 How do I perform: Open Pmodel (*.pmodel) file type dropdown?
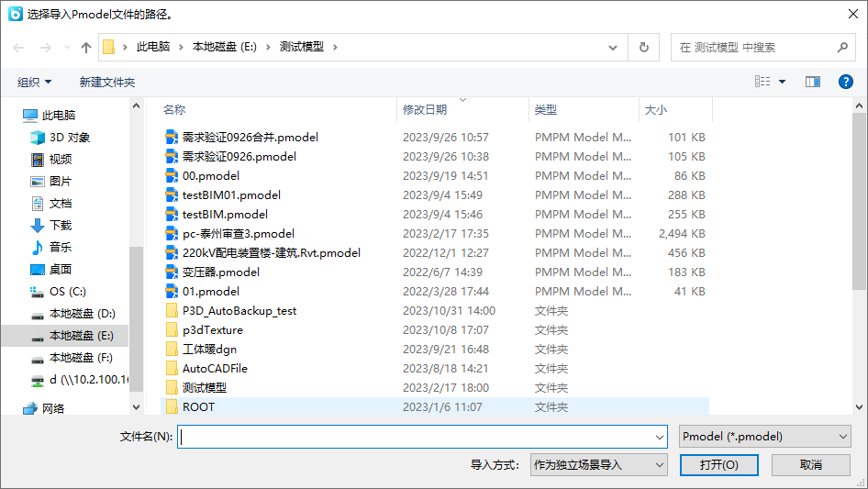[x=764, y=437]
